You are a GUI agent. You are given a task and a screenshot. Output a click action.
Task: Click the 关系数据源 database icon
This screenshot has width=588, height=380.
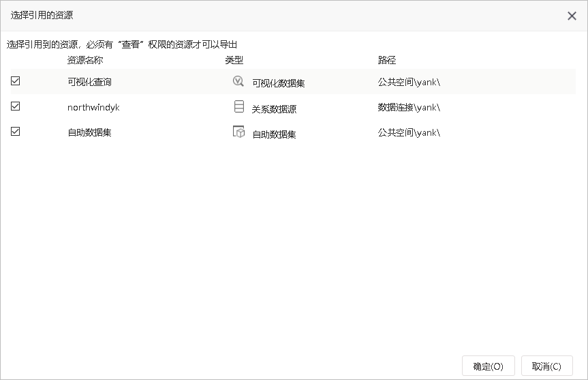coord(239,106)
